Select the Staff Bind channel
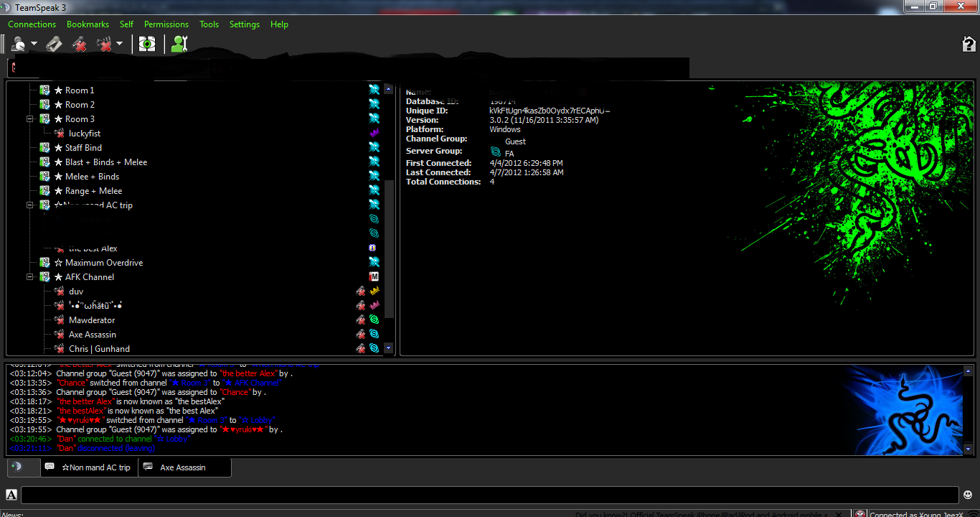The image size is (980, 517). [x=83, y=148]
